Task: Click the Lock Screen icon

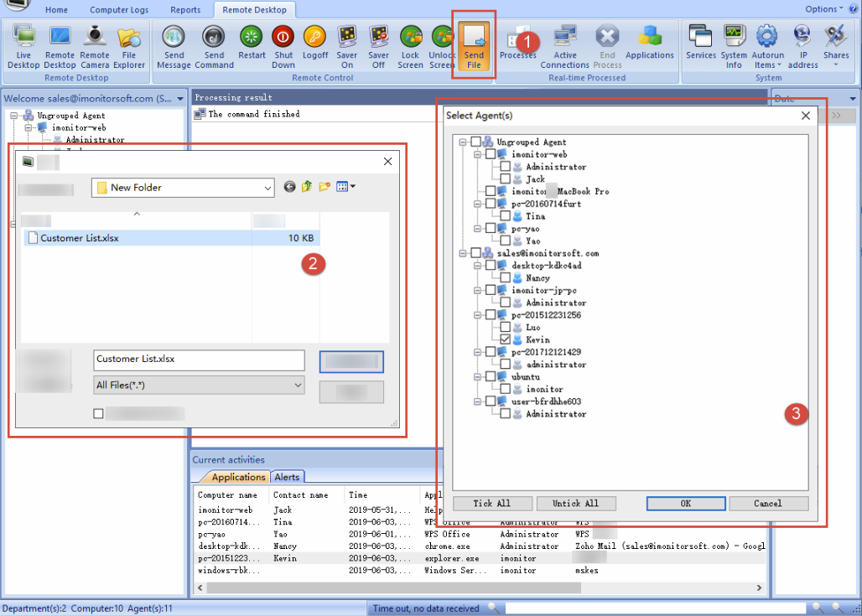Action: [410, 47]
